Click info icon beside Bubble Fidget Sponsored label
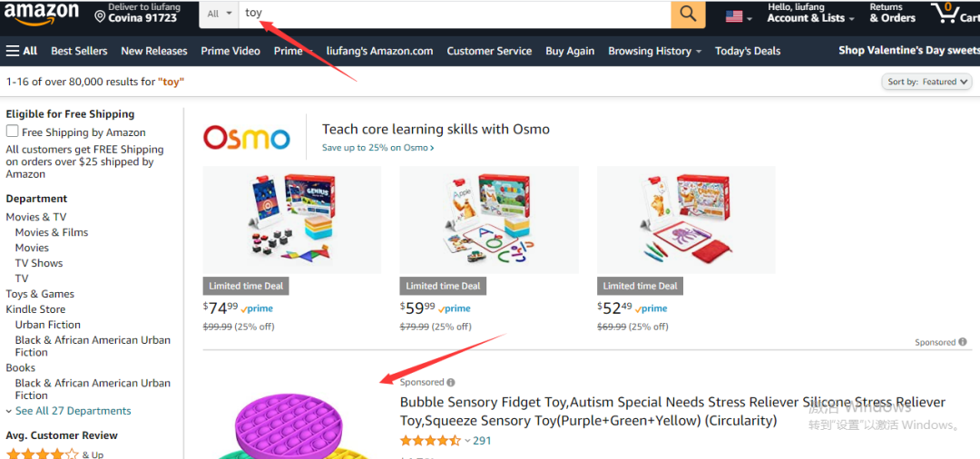 point(451,382)
